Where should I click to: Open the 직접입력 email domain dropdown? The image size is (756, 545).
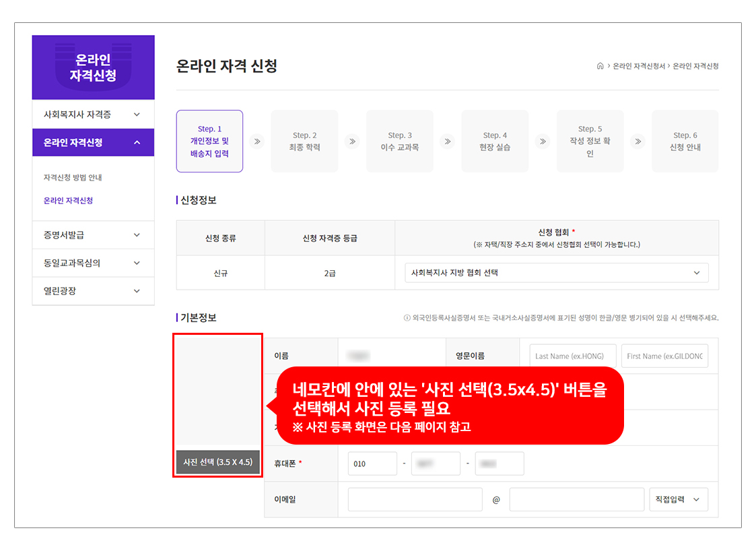point(678,500)
